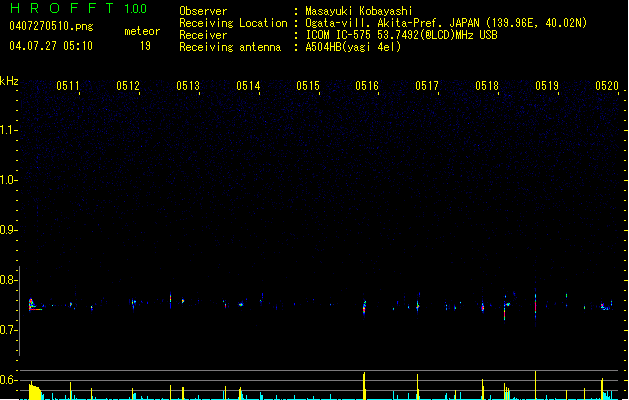Click the Ogata-vill. Akita-Pref. JAPAN location text
The width and height of the screenshot is (629, 400).
point(446,23)
